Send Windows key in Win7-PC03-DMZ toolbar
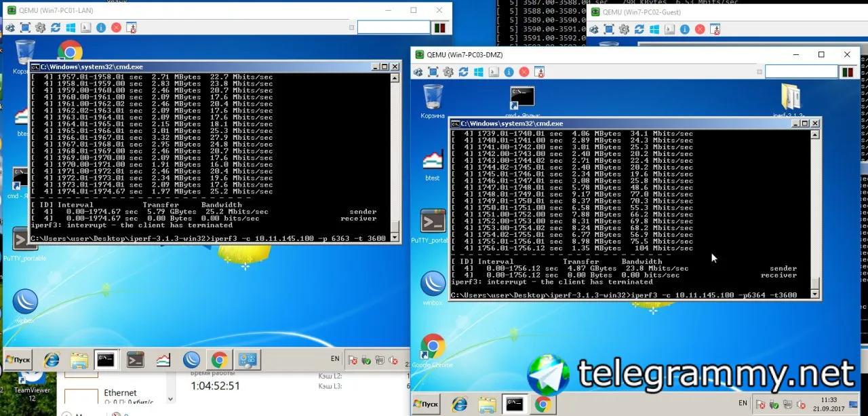Screen dimensions: 868x416 coord(479,71)
